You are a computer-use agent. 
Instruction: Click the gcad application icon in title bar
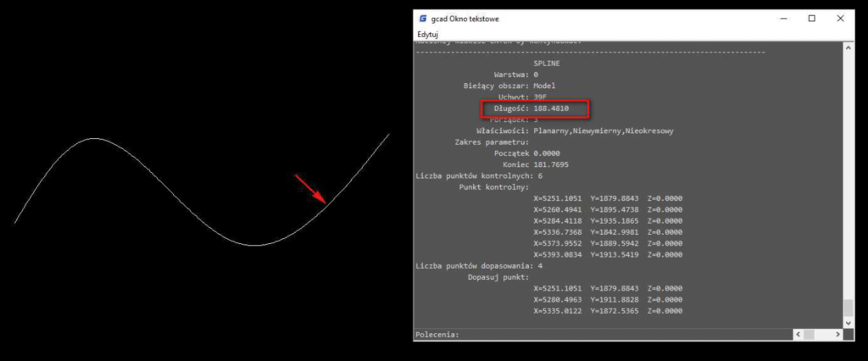(x=422, y=18)
